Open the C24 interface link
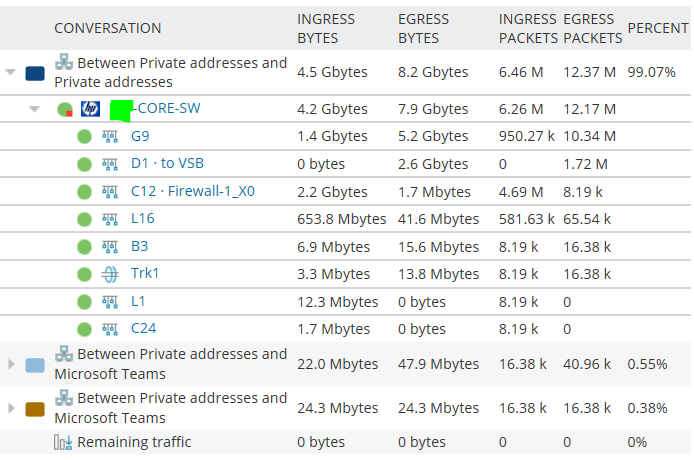This screenshot has width=694, height=460. pyautogui.click(x=143, y=329)
